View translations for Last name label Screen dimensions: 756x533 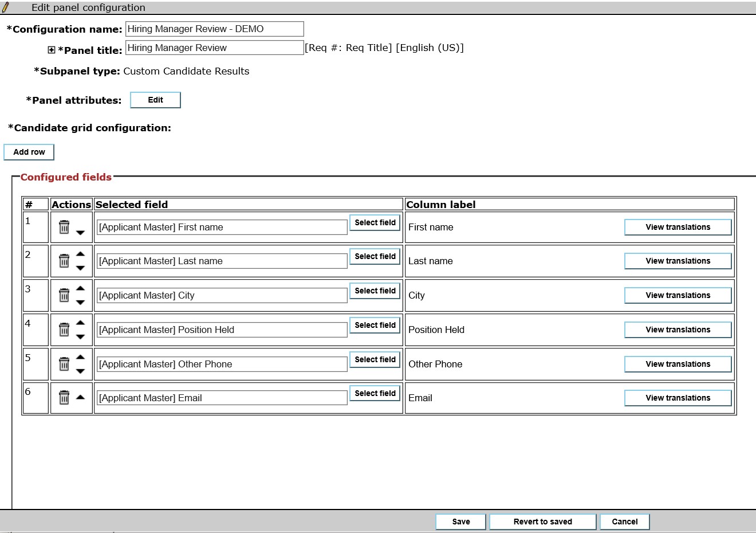[x=678, y=261]
